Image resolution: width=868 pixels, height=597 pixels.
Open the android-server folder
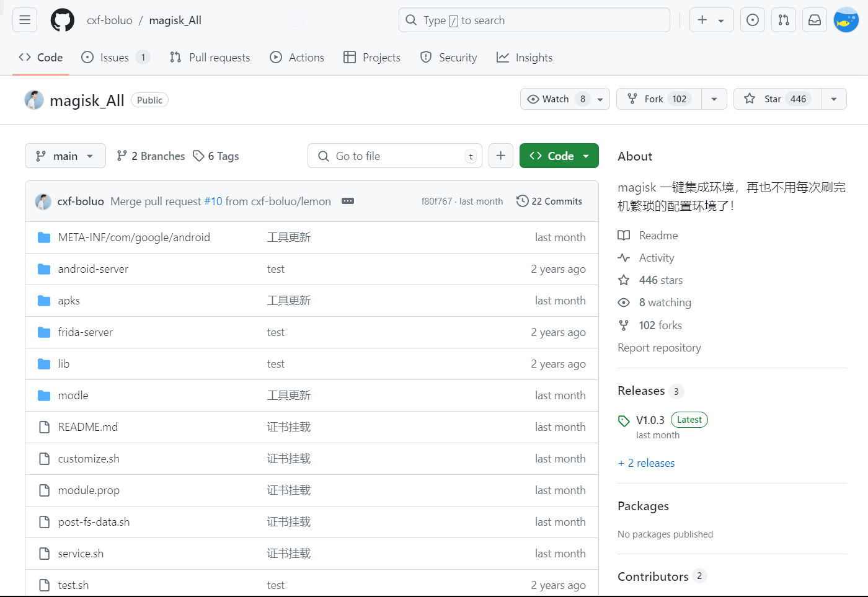[x=93, y=269]
